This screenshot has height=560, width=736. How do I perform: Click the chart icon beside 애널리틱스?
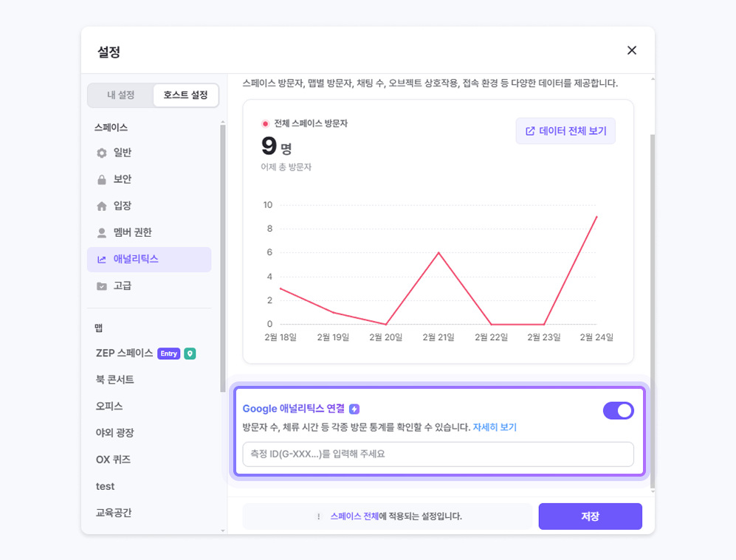(x=102, y=259)
